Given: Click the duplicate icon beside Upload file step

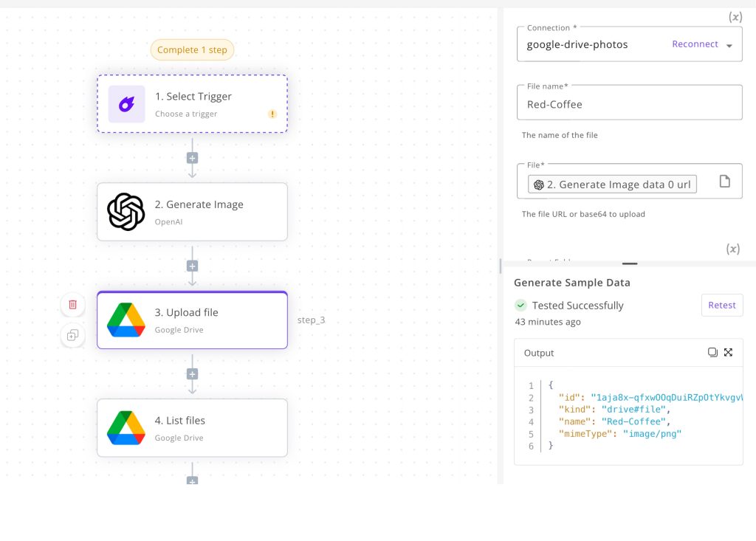Looking at the screenshot, I should (x=72, y=336).
